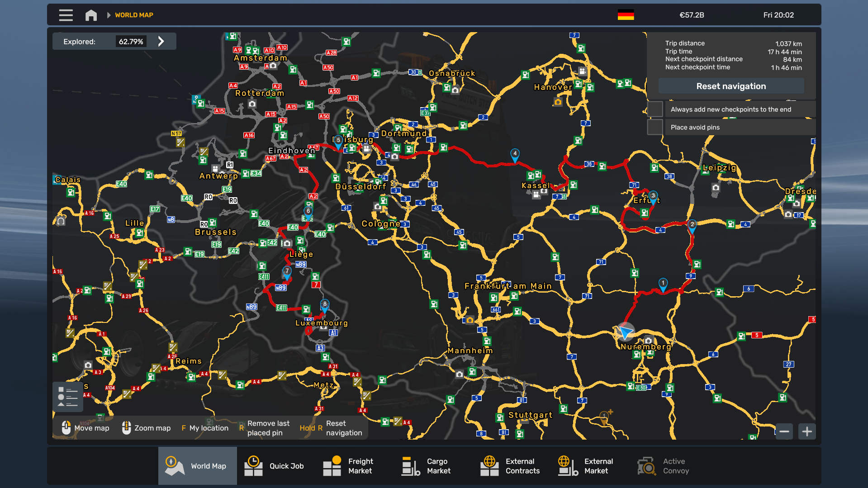Viewport: 868px width, 488px height.
Task: Click the orange photo viewpoint icon near Hanover
Action: tap(558, 102)
